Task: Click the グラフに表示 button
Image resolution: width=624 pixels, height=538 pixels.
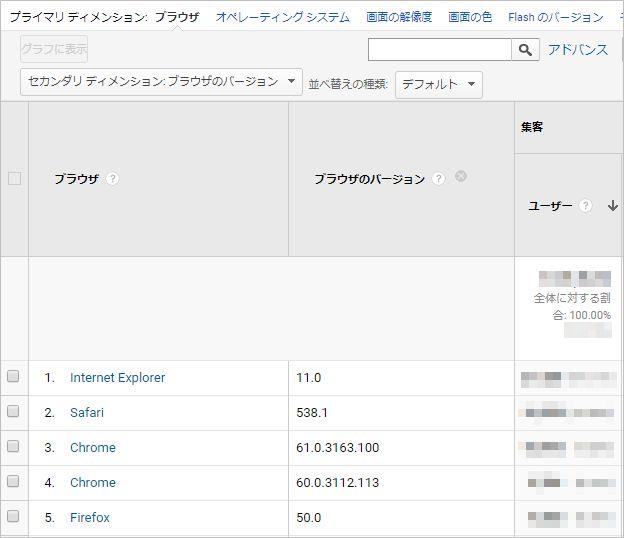Action: pos(54,49)
